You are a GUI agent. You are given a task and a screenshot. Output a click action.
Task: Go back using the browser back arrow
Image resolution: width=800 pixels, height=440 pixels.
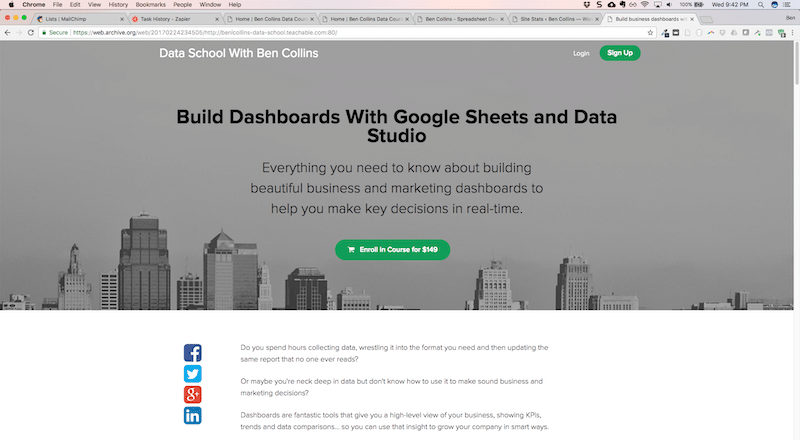click(7, 32)
